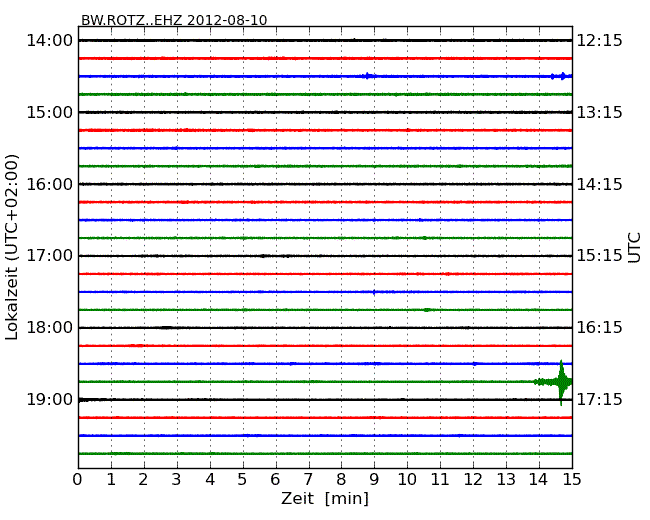The image size is (650, 520).
Task: Click minute tick label 7
Action: coord(308,480)
